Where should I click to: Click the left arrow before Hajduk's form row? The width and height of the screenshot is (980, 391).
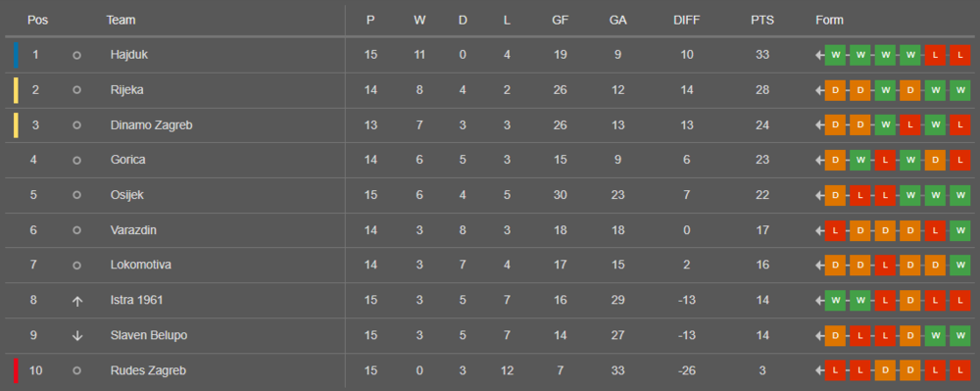point(819,55)
